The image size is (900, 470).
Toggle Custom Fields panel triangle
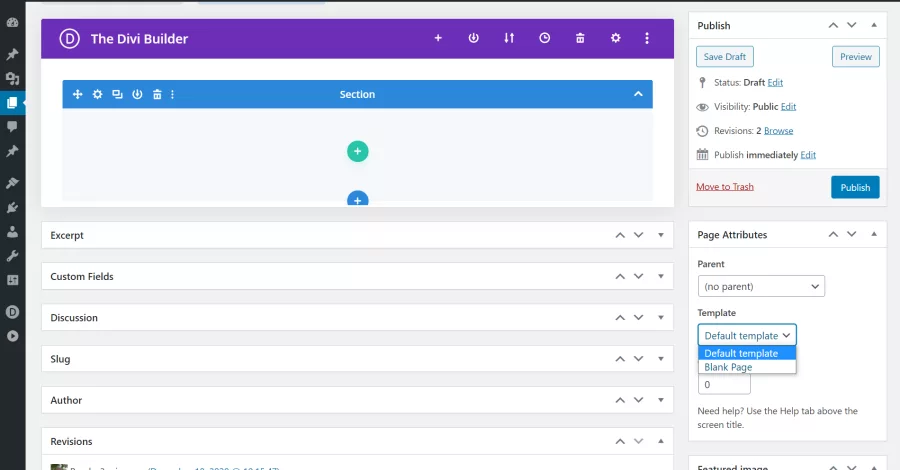point(661,277)
